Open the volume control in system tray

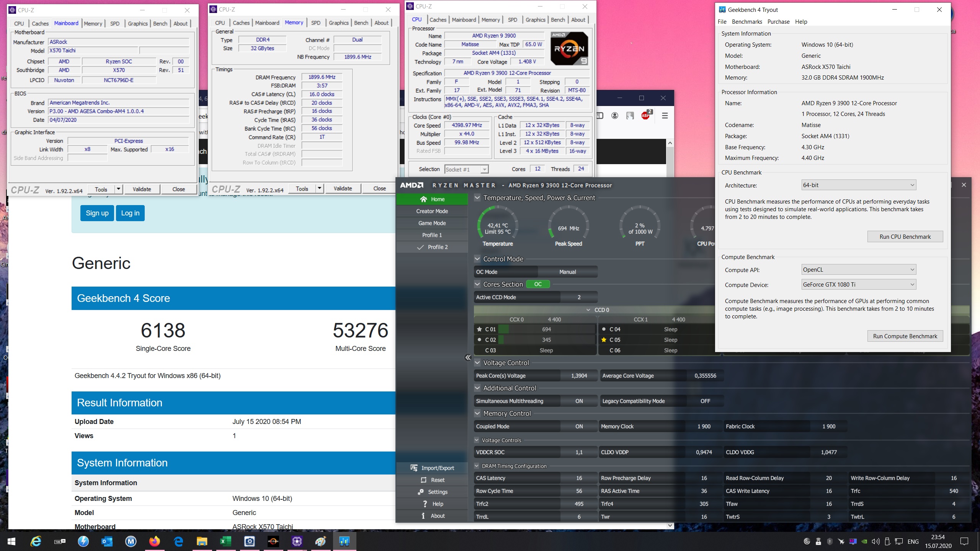click(x=875, y=541)
